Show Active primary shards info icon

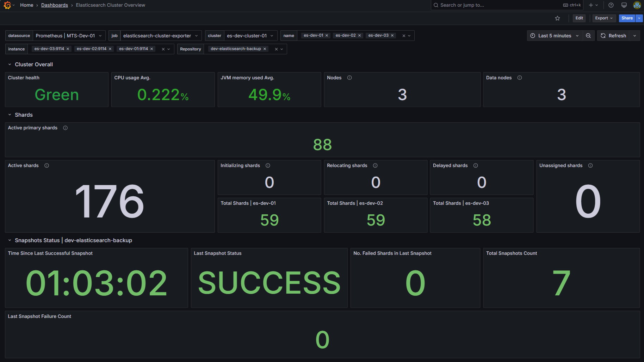click(x=65, y=128)
